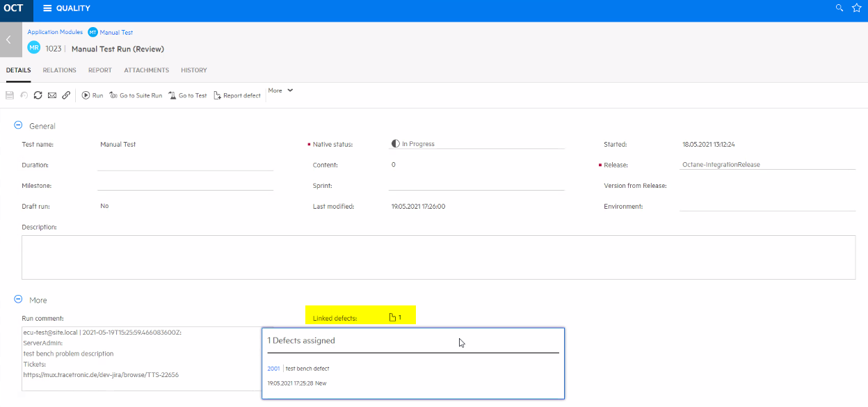868x407 pixels.
Task: Click the send by email envelope icon
Action: (x=51, y=95)
